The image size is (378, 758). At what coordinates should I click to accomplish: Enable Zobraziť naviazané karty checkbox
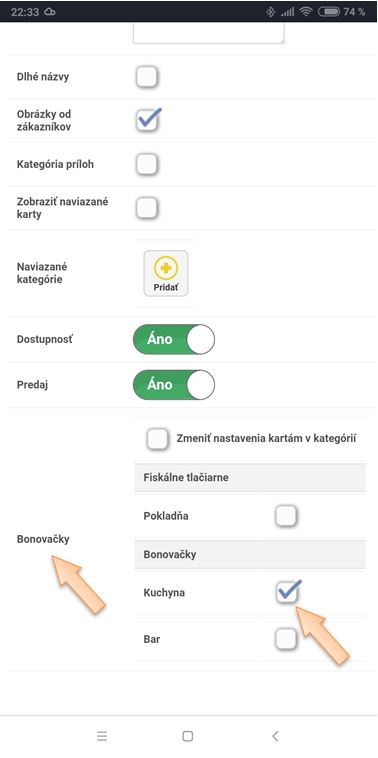(146, 208)
